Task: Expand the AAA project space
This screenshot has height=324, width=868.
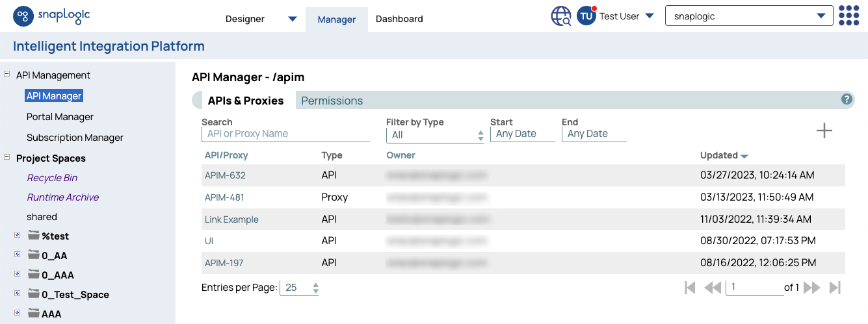Action: pyautogui.click(x=18, y=313)
